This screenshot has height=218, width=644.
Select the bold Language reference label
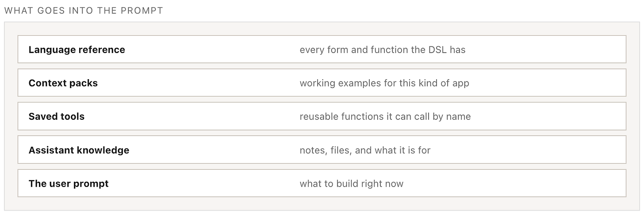(x=77, y=50)
